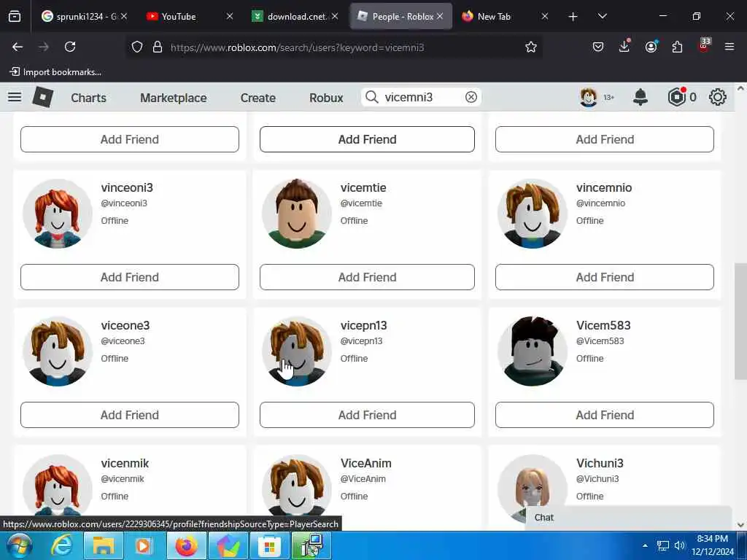This screenshot has height=560, width=747.
Task: Add Vicem583 as a friend
Action: point(605,415)
